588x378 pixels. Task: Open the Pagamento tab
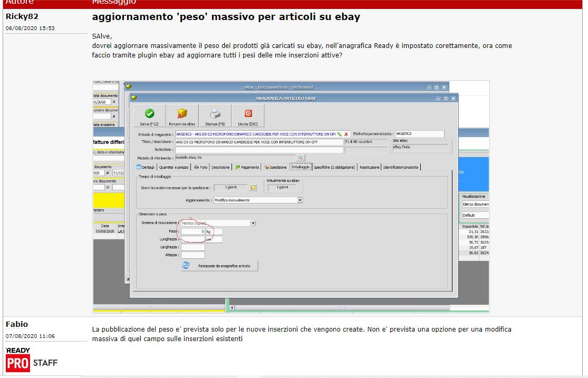(247, 167)
